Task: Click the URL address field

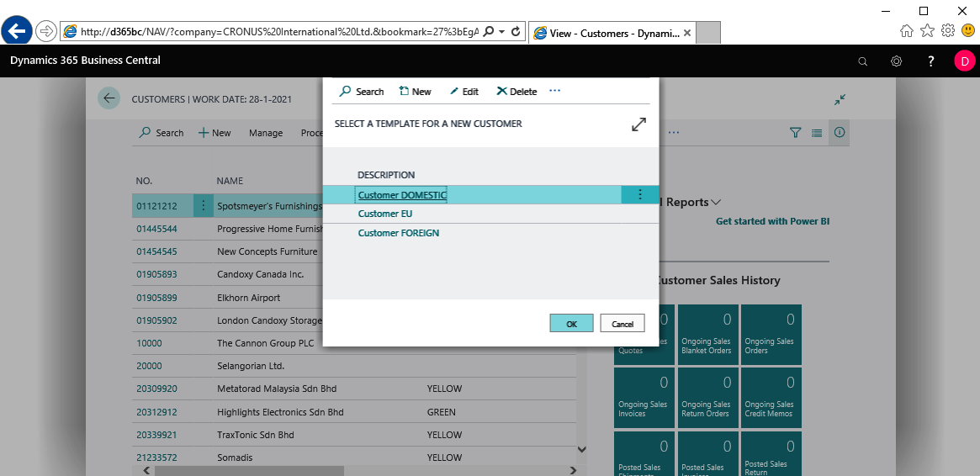Action: pyautogui.click(x=278, y=31)
